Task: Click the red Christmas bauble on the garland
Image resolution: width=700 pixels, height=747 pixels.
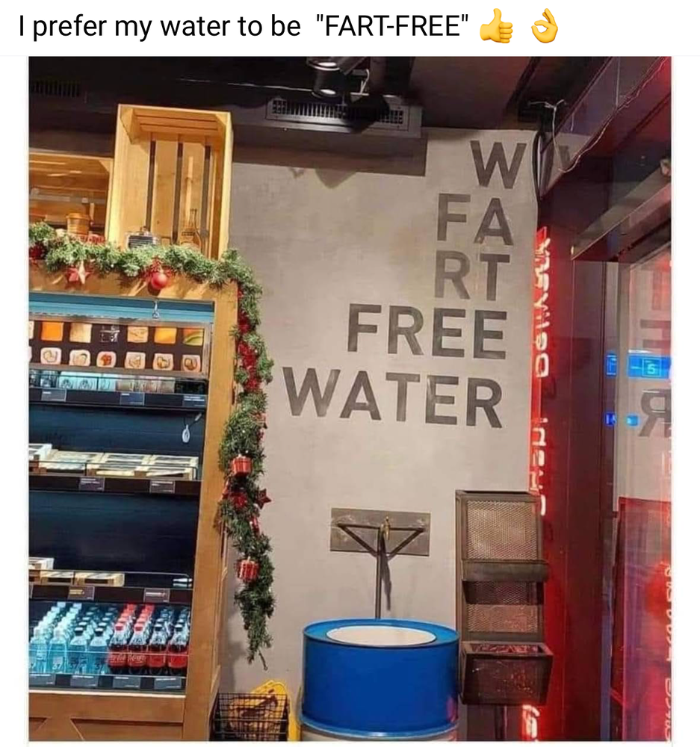Action: (x=158, y=279)
